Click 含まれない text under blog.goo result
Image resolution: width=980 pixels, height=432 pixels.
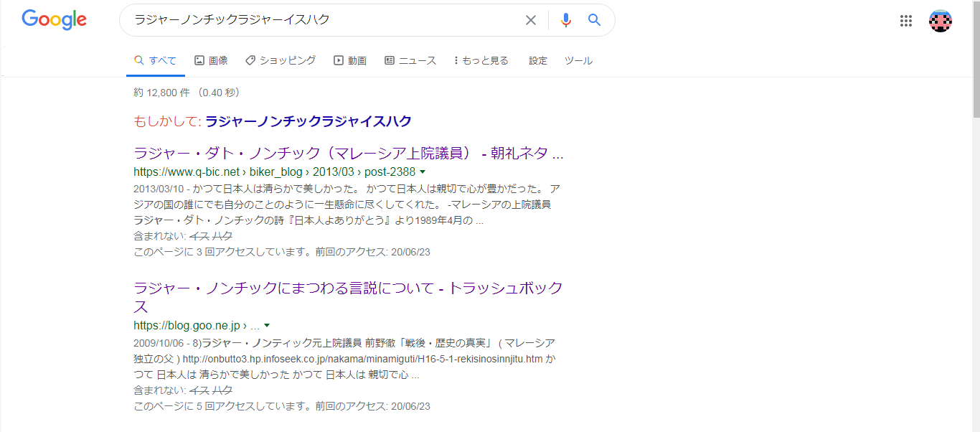coord(183,390)
